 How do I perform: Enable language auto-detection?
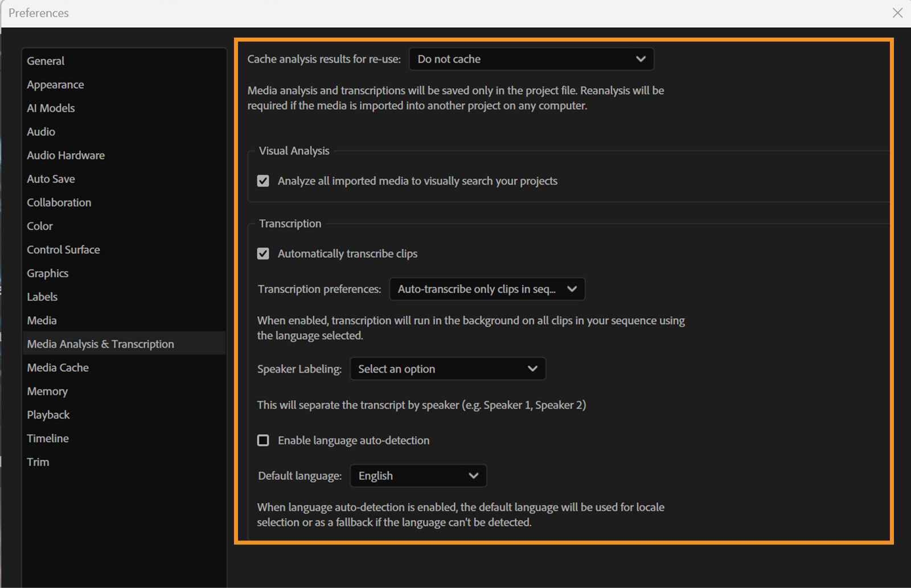263,440
